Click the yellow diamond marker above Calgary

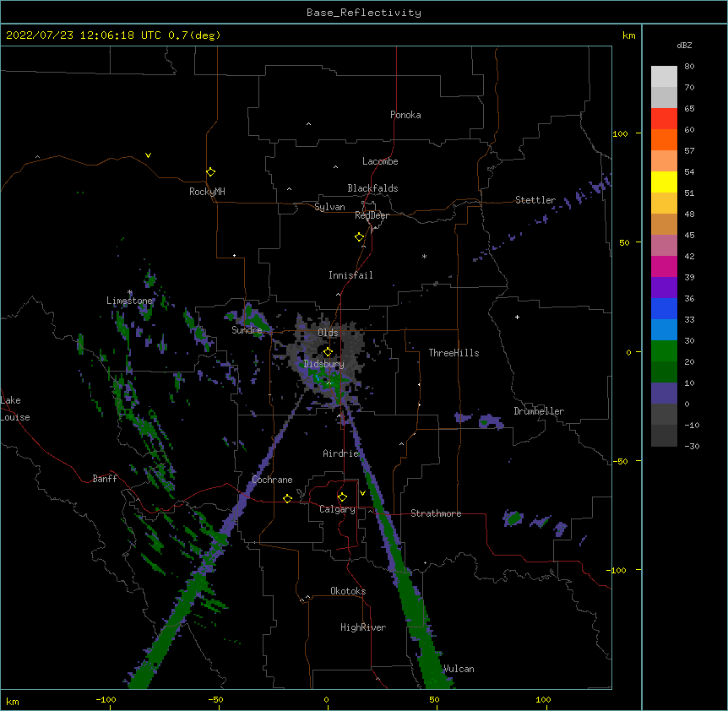click(342, 497)
